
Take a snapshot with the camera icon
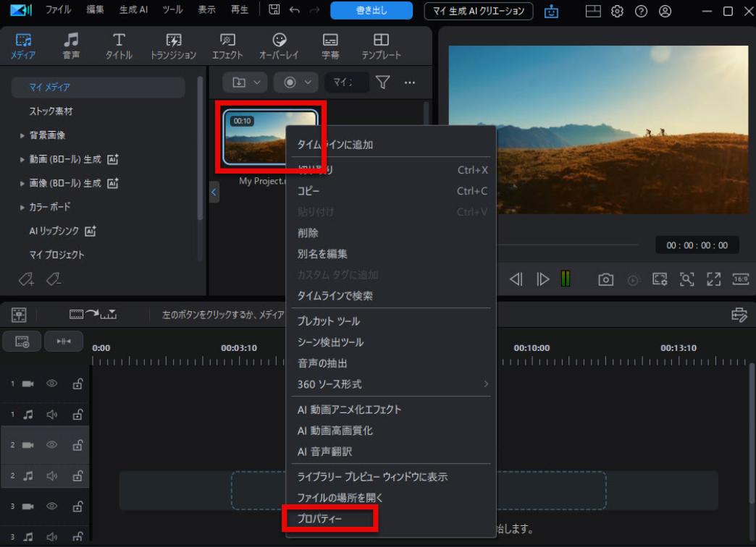[605, 279]
